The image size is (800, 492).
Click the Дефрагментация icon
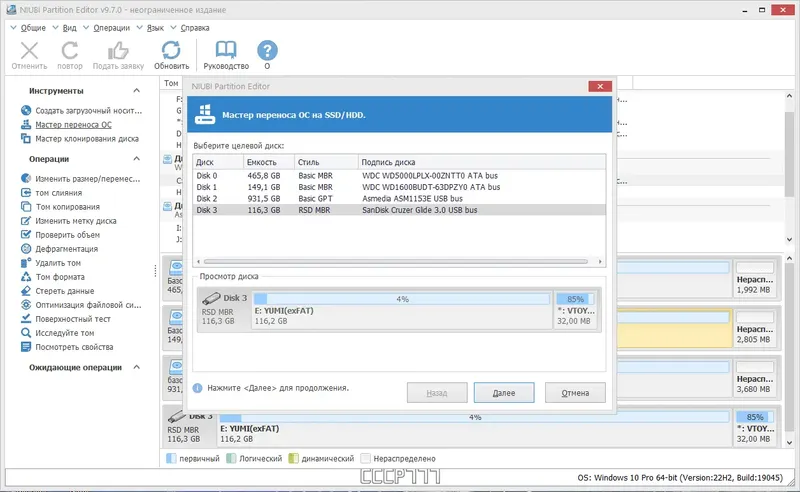pos(26,249)
